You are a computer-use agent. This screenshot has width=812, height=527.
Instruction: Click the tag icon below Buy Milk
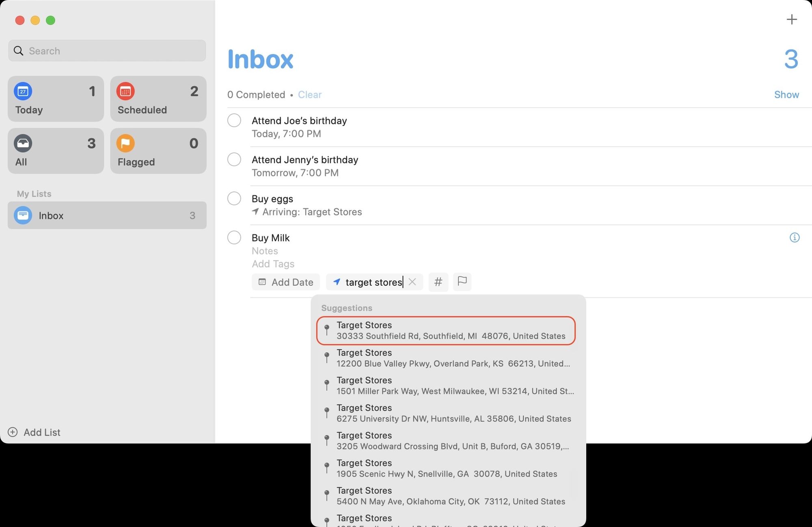(438, 282)
